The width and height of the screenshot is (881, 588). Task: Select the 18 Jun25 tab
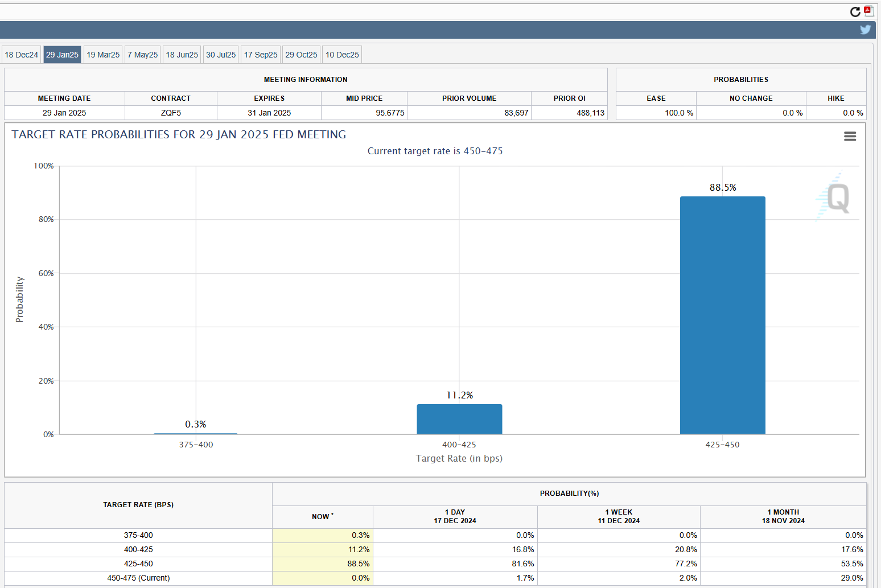[x=182, y=55]
